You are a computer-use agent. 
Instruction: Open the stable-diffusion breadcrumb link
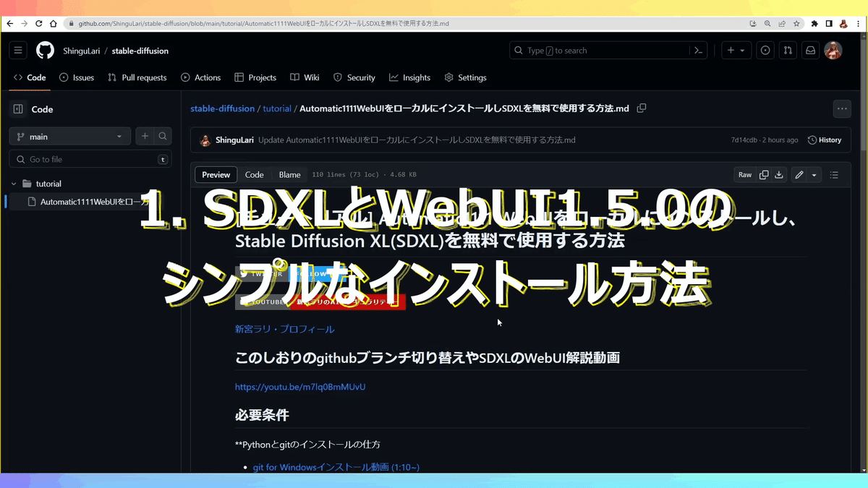pyautogui.click(x=223, y=108)
